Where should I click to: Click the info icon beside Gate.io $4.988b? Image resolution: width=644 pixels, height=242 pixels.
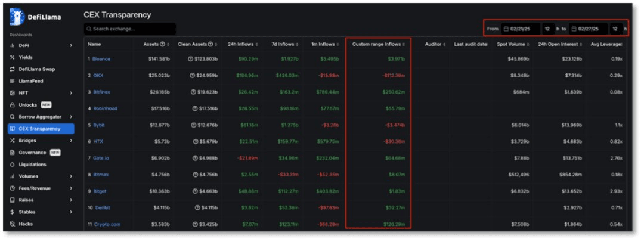(x=195, y=158)
